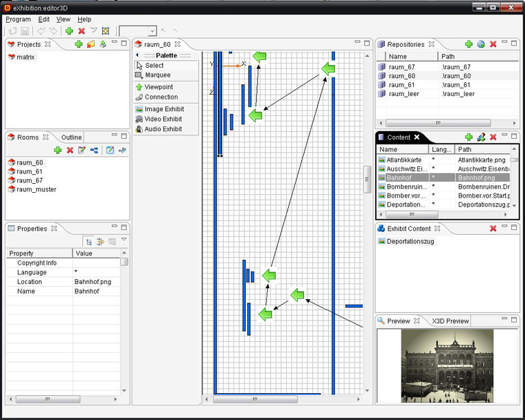Open Properties panel view menu triangle
The height and width of the screenshot is (420, 525).
pos(124,240)
